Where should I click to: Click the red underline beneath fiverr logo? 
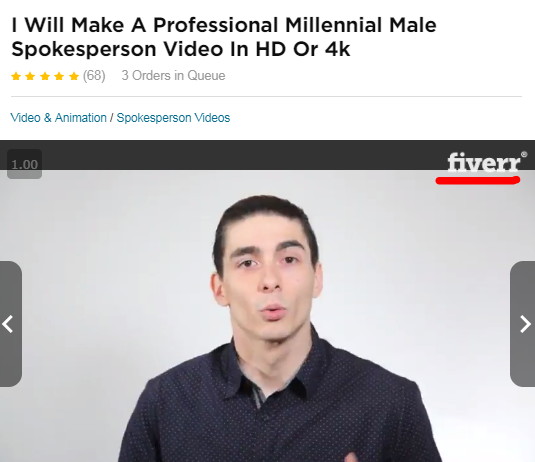[x=478, y=181]
